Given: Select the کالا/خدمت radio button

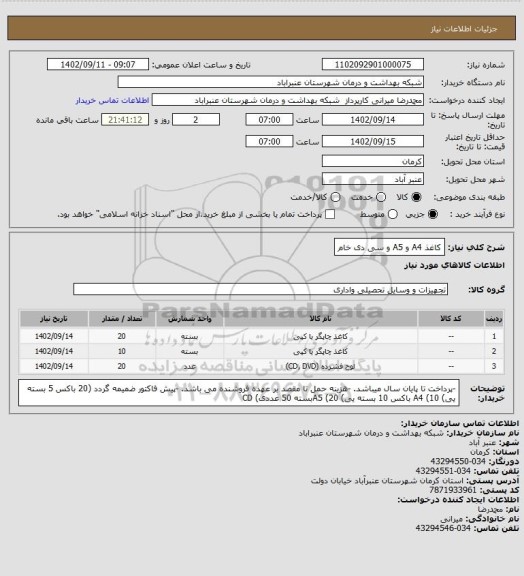Looking at the screenshot, I should 335,197.
